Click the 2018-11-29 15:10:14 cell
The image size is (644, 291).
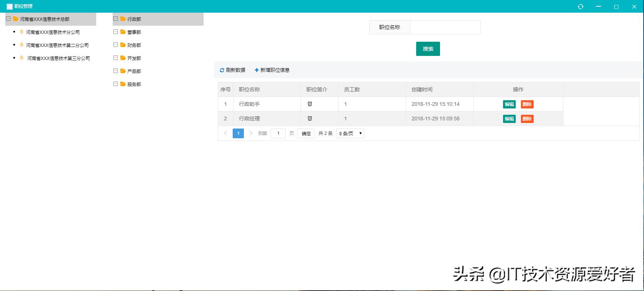[440, 104]
